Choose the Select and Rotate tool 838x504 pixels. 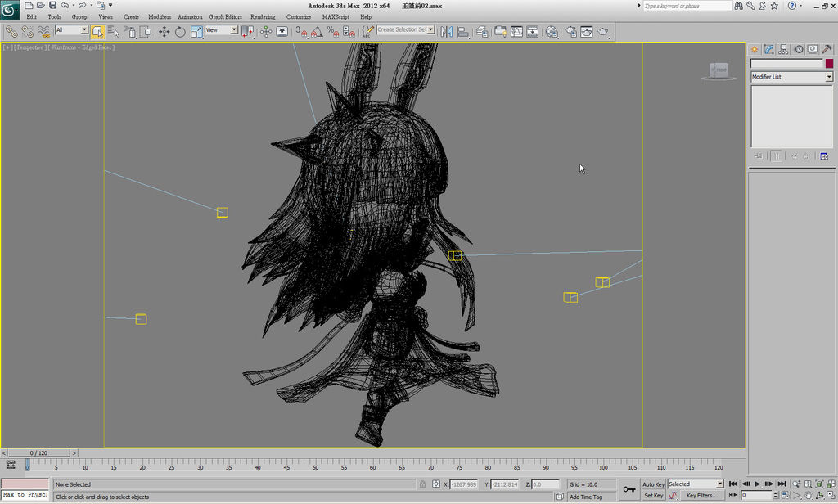180,32
